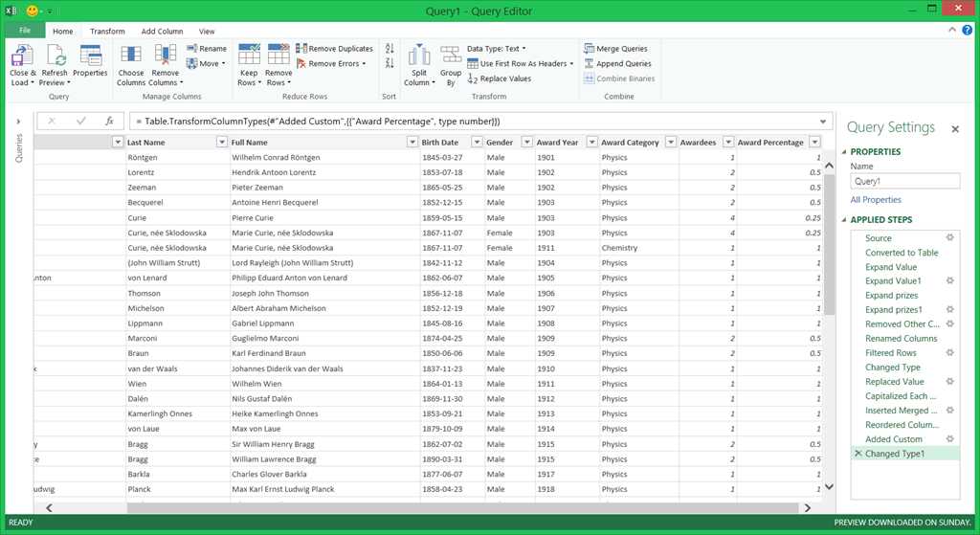
Task: Expand the formula bar with the arrow
Action: (824, 122)
